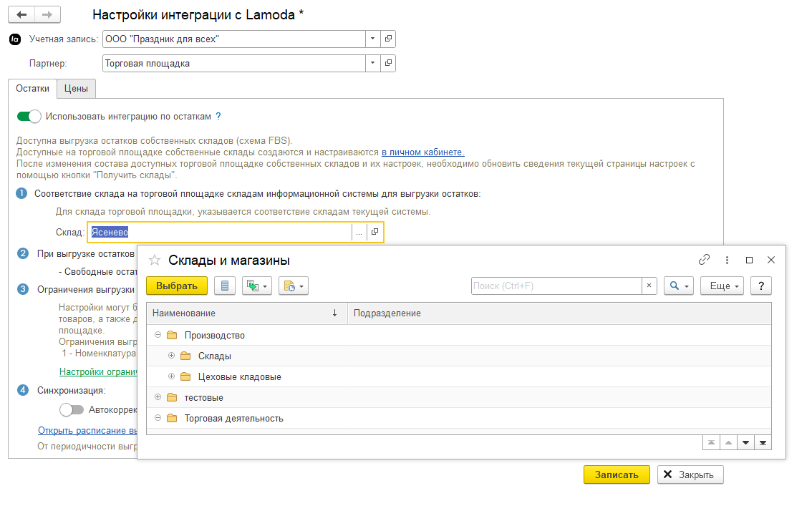This screenshot has height=516, width=812.
Task: Expand the Цеховые кладовые folder
Action: coord(171,376)
